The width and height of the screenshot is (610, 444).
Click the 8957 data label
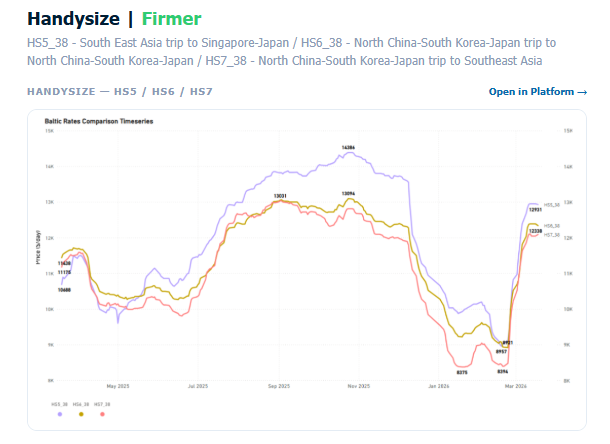pos(501,352)
